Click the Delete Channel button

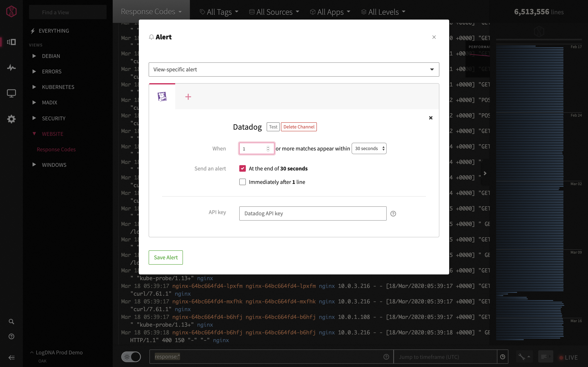click(x=299, y=127)
